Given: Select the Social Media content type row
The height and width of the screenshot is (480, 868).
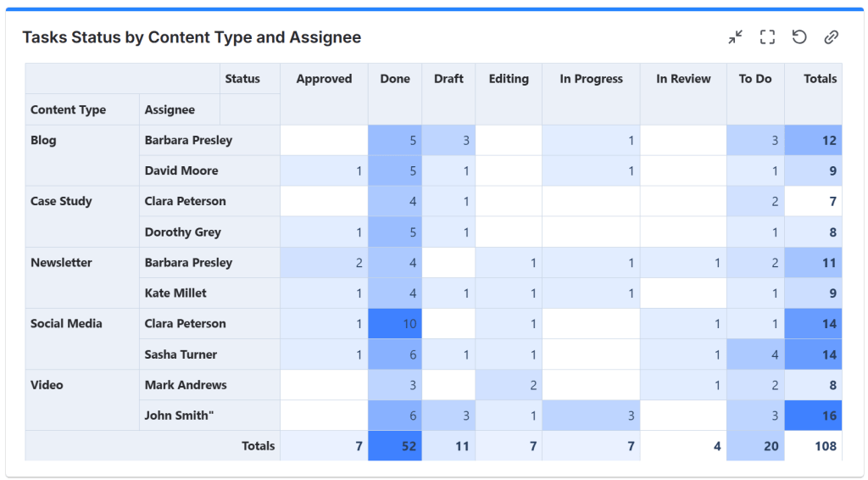Looking at the screenshot, I should [x=66, y=324].
